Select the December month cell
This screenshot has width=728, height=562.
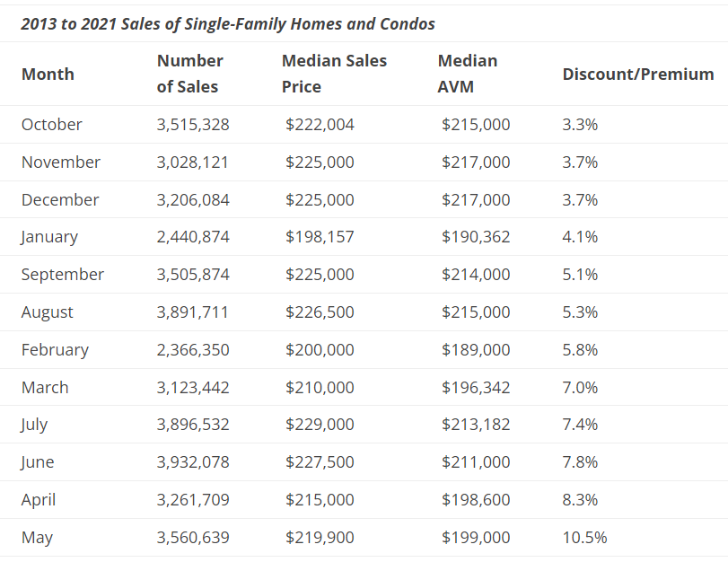coord(60,200)
